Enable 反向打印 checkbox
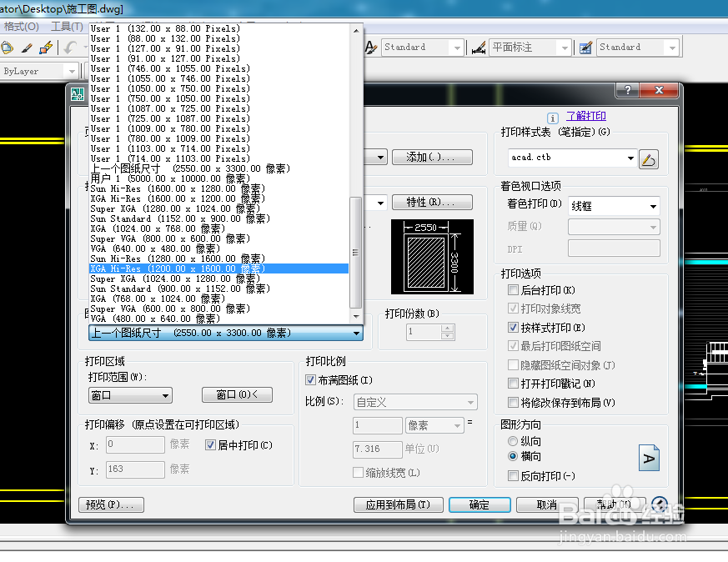 (x=513, y=475)
